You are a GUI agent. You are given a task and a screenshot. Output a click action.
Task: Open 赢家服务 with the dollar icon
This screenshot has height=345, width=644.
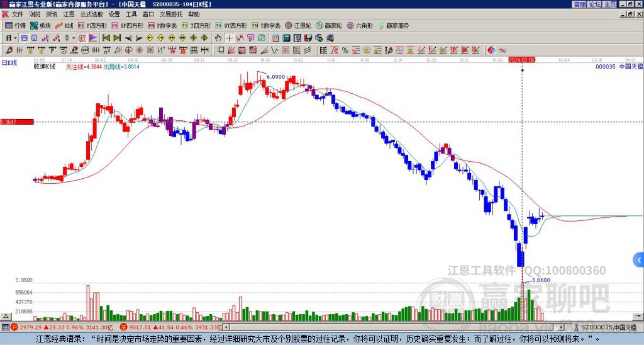coord(394,25)
